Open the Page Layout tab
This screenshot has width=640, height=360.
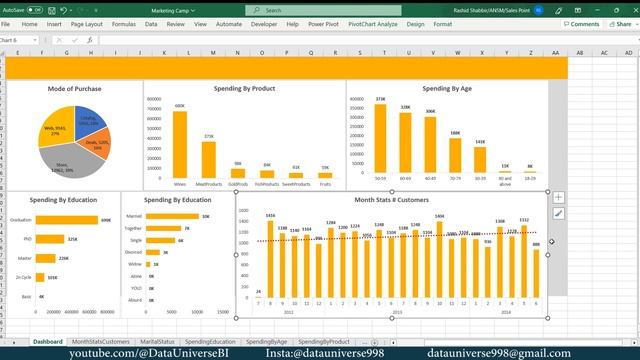(x=87, y=24)
